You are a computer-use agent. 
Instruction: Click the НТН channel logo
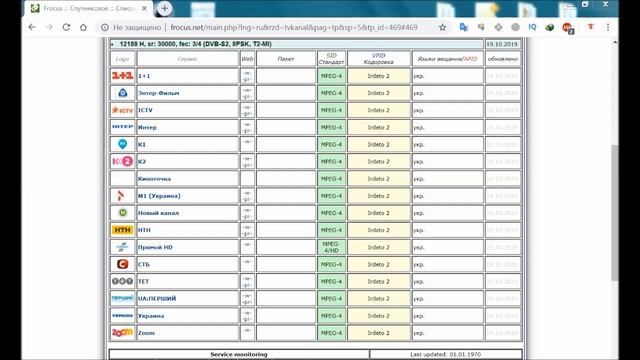click(122, 230)
